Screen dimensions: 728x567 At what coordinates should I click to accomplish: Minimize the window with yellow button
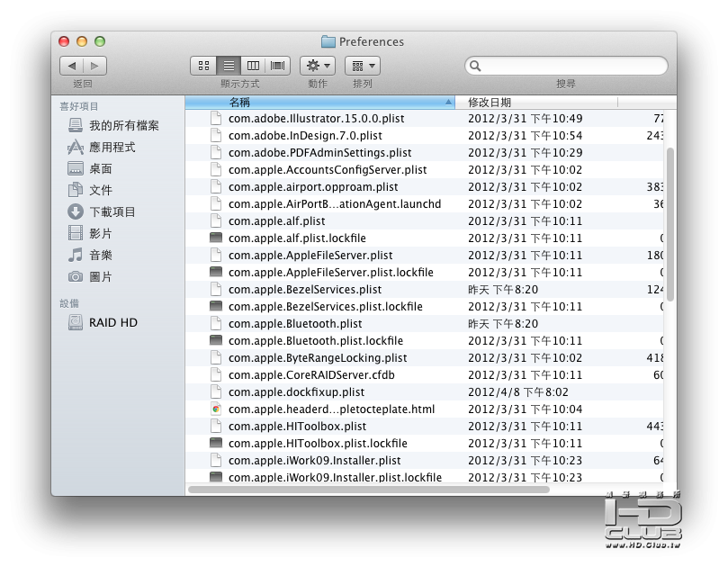coord(82,41)
